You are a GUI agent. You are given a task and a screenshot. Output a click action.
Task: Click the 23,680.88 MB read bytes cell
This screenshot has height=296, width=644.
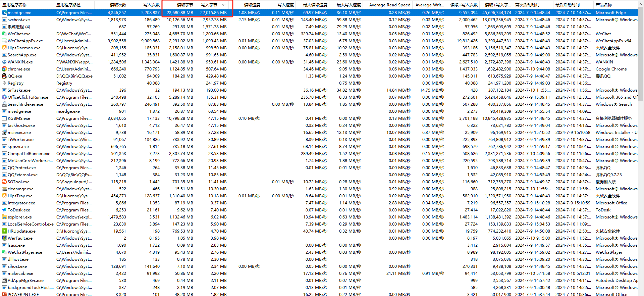pyautogui.click(x=180, y=12)
